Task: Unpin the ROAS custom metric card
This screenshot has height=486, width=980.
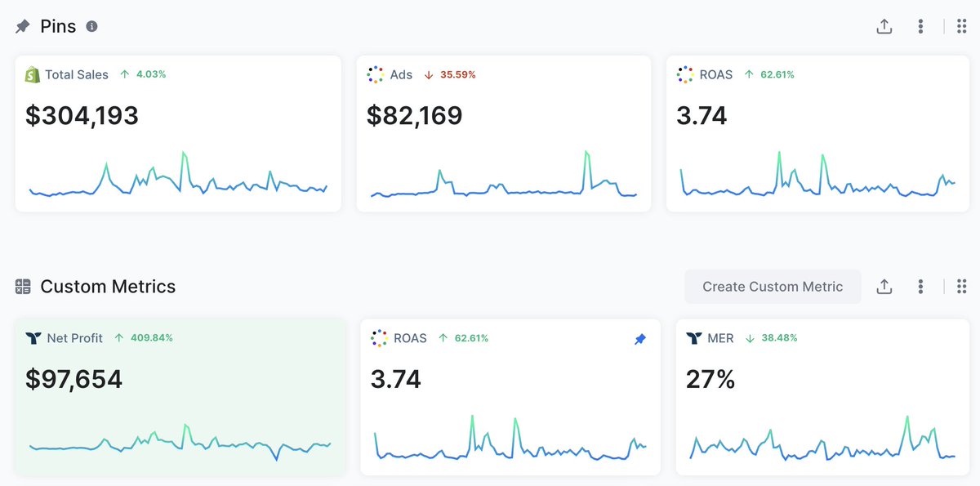Action: pyautogui.click(x=639, y=338)
